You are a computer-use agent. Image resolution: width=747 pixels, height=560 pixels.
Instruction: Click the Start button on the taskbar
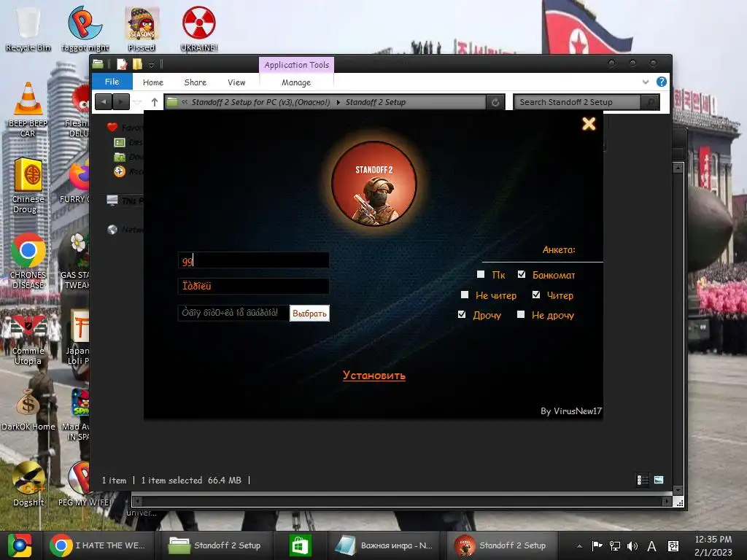pos(19,545)
